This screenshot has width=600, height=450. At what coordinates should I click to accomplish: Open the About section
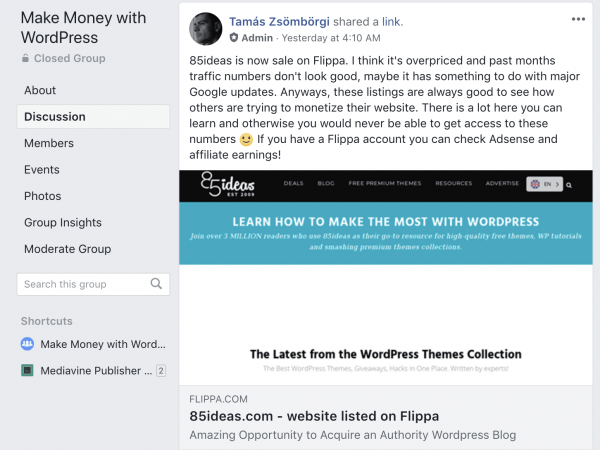coord(40,90)
